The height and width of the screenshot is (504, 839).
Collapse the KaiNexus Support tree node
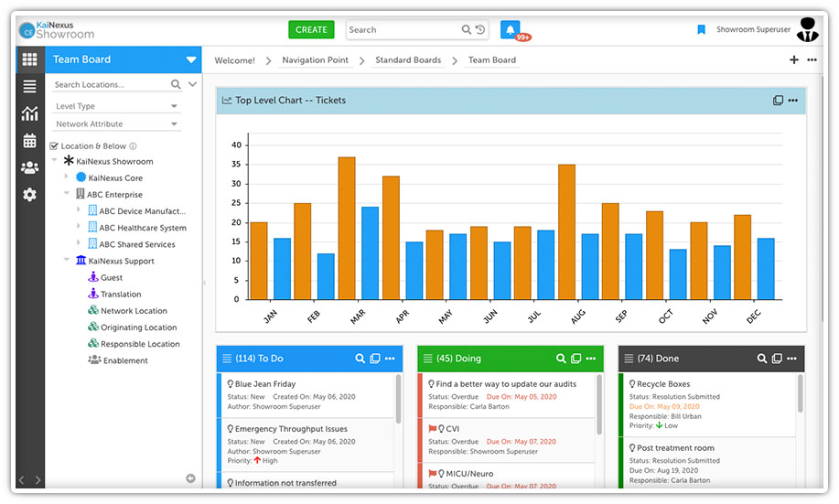click(68, 261)
